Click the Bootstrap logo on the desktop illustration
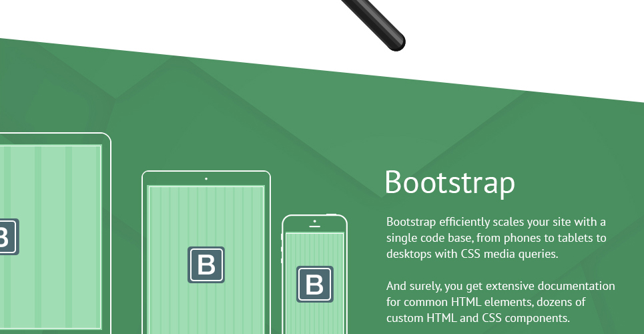This screenshot has width=644, height=334. pyautogui.click(x=9, y=237)
